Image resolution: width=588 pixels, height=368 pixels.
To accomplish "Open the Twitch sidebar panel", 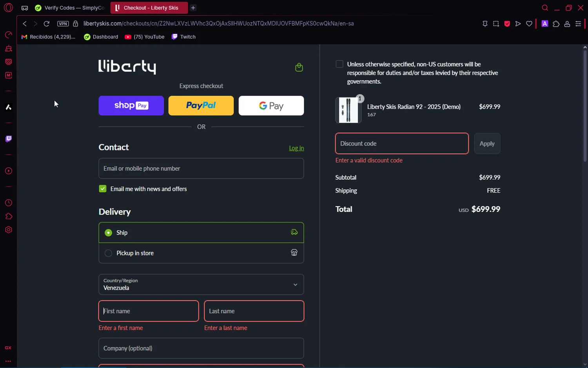I will (8, 139).
